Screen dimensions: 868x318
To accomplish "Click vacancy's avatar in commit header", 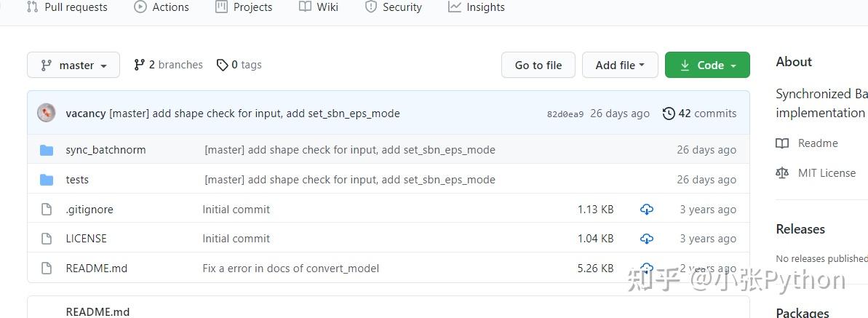I will pos(47,113).
